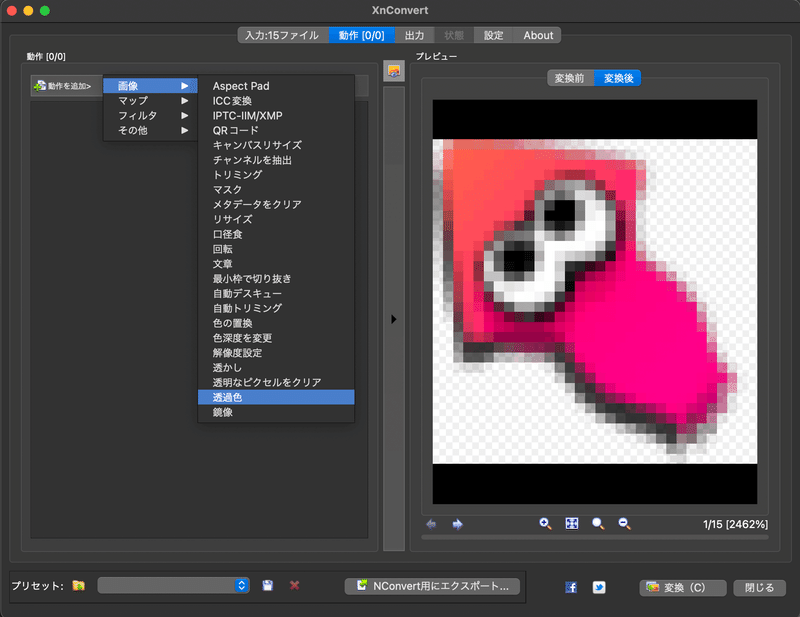Image resolution: width=800 pixels, height=617 pixels.
Task: Open the 画像 submenu category
Action: coord(150,86)
